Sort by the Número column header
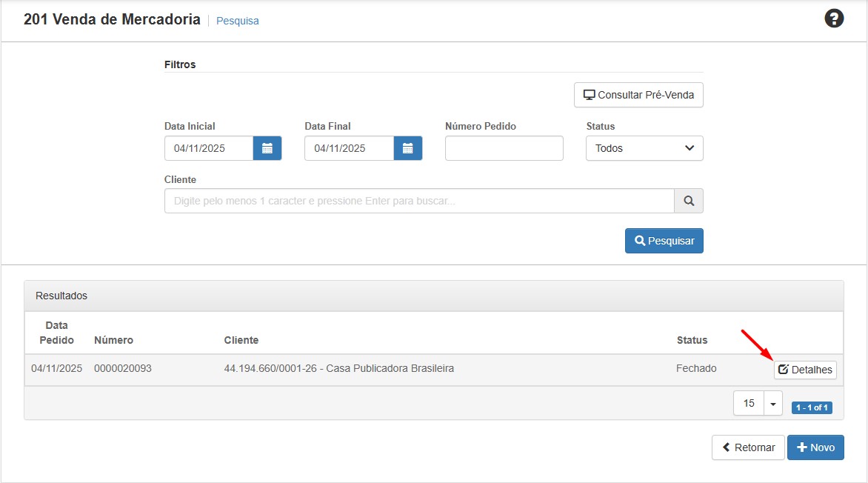Viewport: 868px width, 483px height. tap(113, 340)
